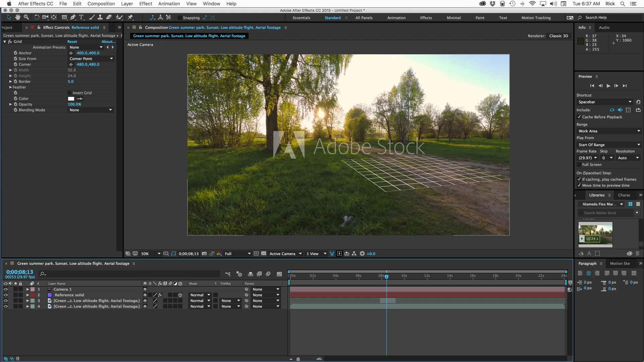Hide the Camera 1 layer
Image resolution: width=644 pixels, height=362 pixels.
(6, 289)
